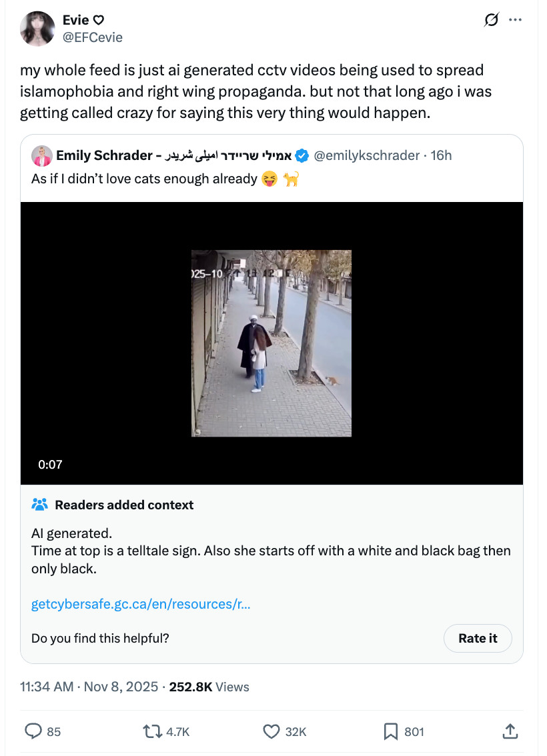Open the Readers added context heading
This screenshot has width=547, height=756.
124,505
